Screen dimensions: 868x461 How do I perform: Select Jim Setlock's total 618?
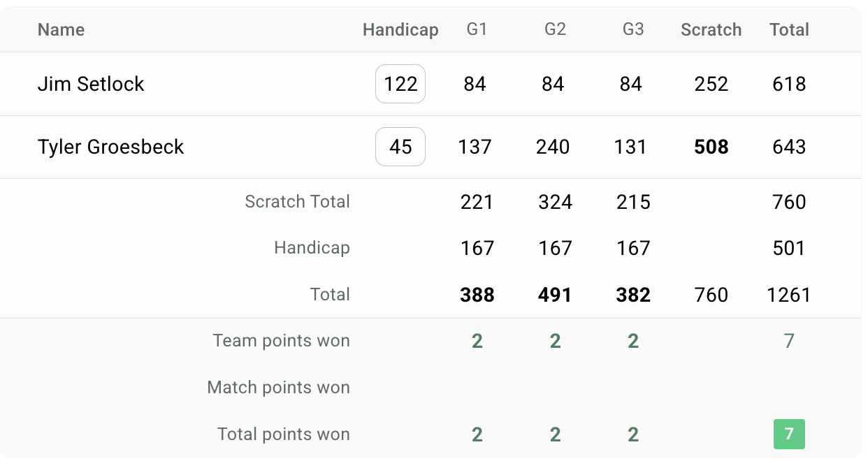[789, 84]
